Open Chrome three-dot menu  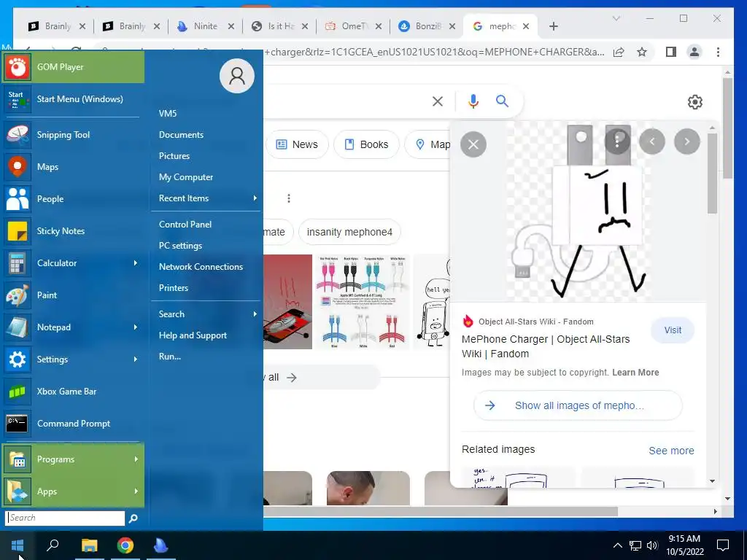718,52
